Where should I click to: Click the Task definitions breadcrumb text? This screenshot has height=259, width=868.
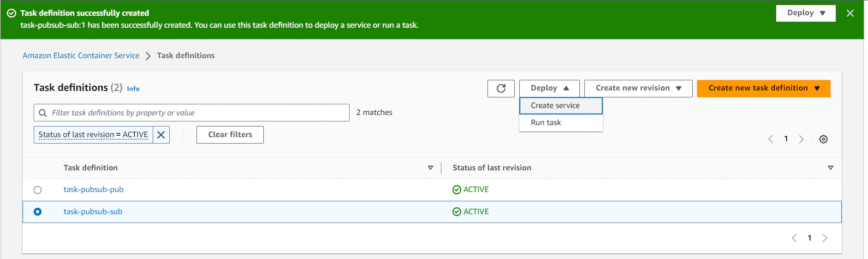(x=186, y=55)
